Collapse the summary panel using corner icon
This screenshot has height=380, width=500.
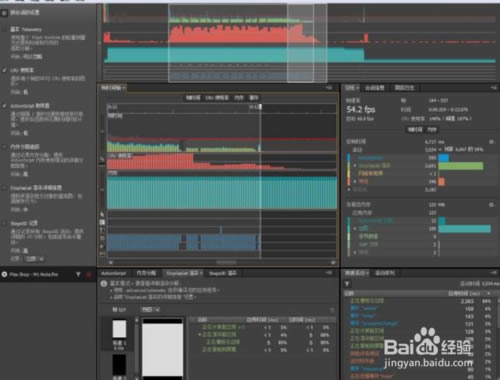coord(493,88)
